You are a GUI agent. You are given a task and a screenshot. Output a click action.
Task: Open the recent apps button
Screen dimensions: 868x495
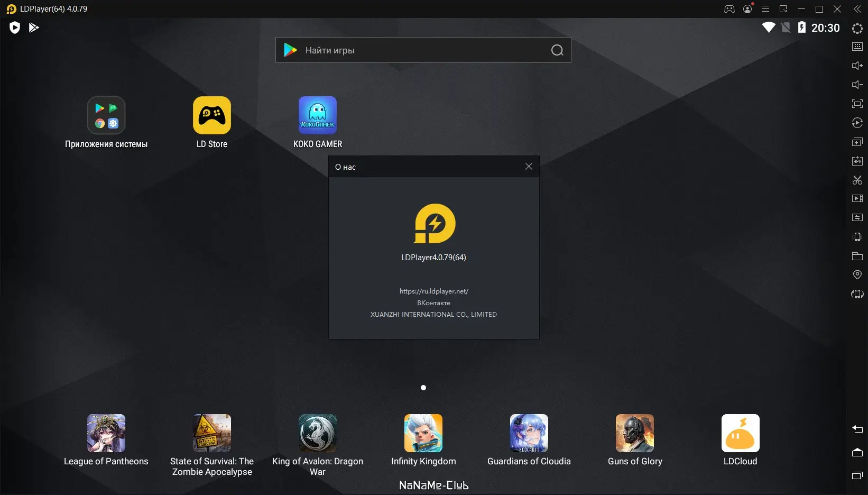coord(857,475)
